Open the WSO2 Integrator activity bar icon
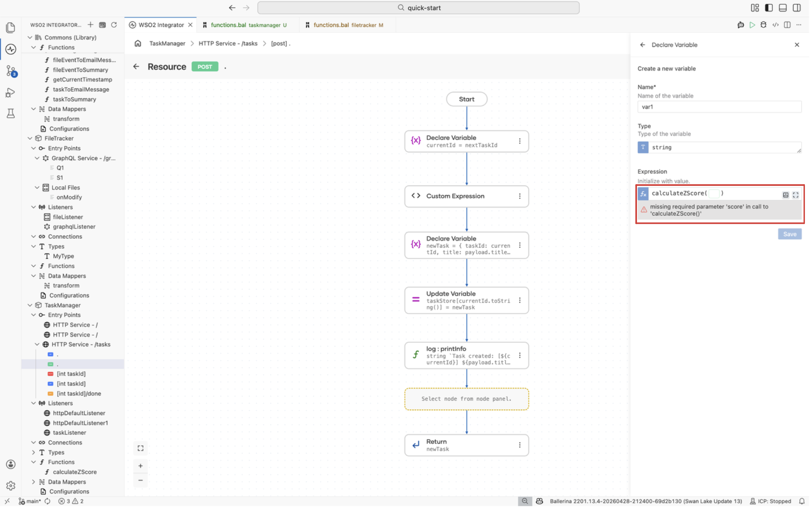Image resolution: width=812 pixels, height=513 pixels. point(11,49)
